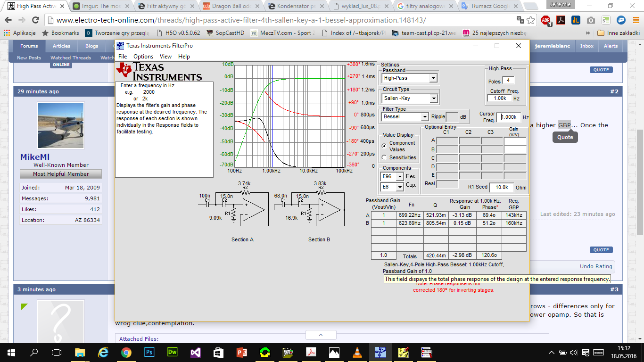Screen dimensions: 644x362
Task: Open the forum Articles tab
Action: click(61, 46)
